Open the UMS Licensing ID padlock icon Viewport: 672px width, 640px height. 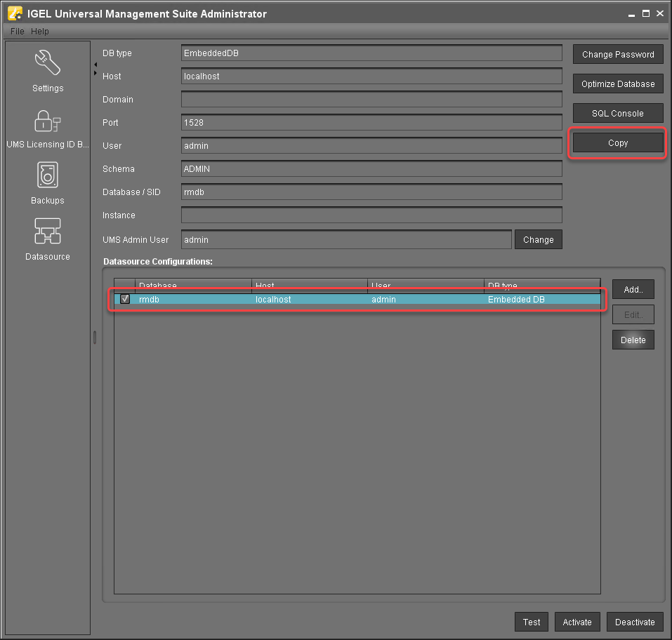pyautogui.click(x=47, y=120)
